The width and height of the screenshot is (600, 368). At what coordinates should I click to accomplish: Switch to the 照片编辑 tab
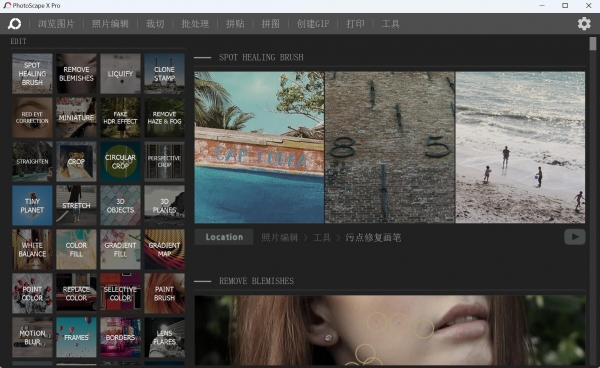[110, 24]
